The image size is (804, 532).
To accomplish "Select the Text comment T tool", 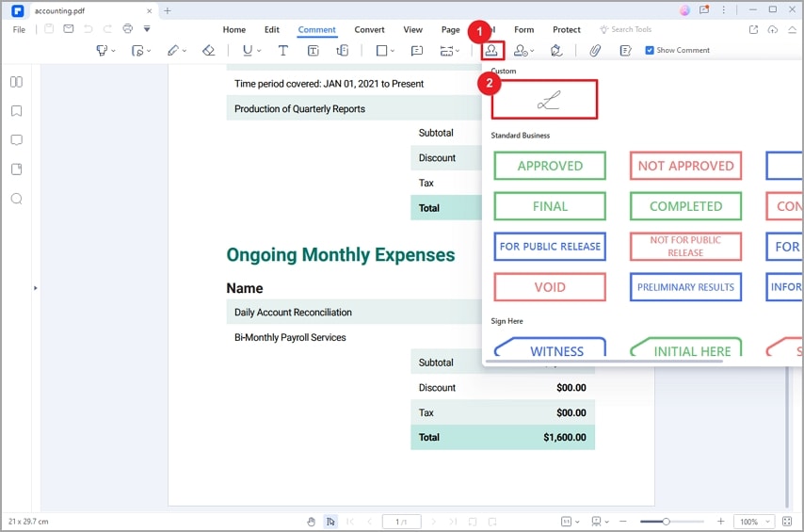I will (x=283, y=50).
